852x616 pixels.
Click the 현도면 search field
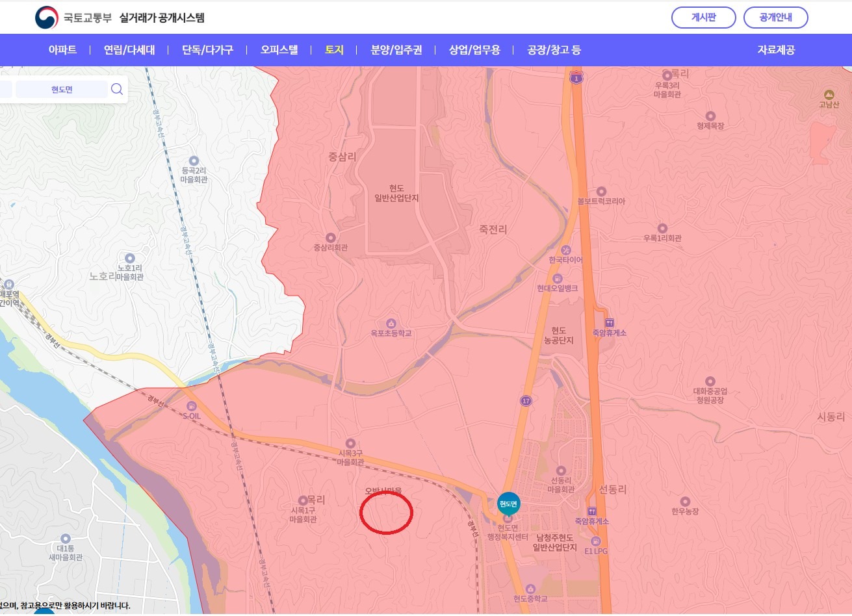pos(62,90)
